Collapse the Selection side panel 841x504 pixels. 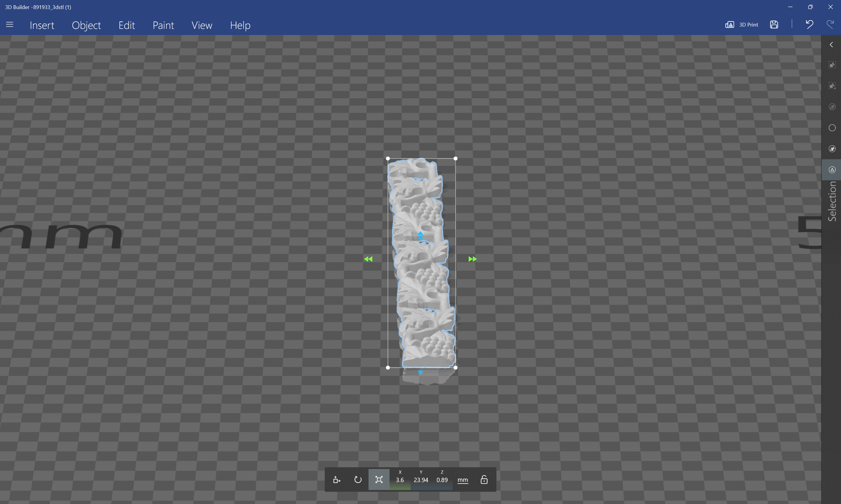click(831, 45)
